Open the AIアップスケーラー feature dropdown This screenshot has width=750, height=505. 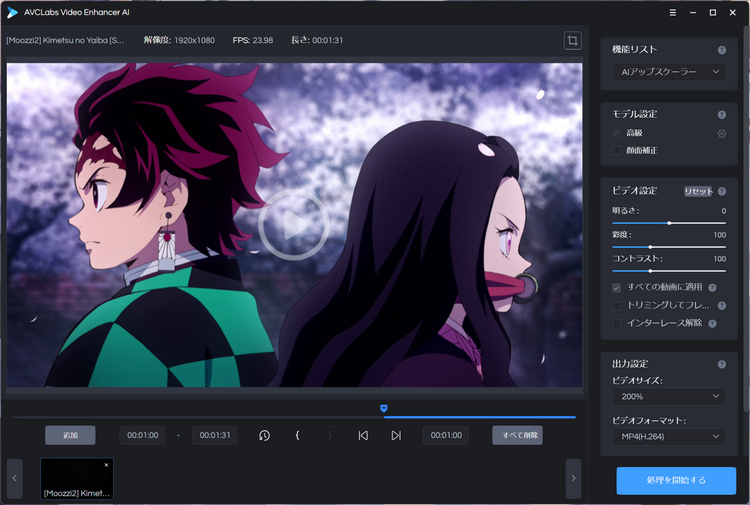point(669,72)
